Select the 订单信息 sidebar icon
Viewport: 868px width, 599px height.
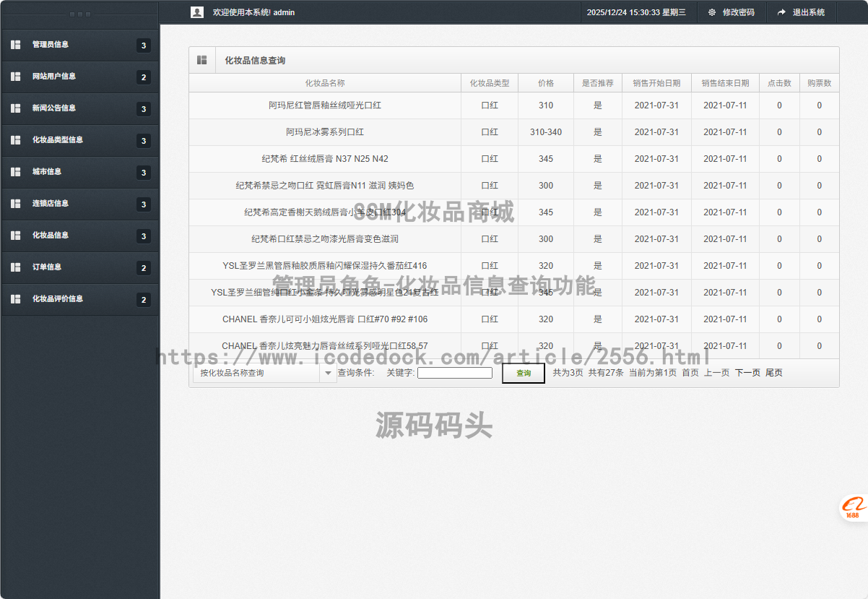[x=15, y=267]
